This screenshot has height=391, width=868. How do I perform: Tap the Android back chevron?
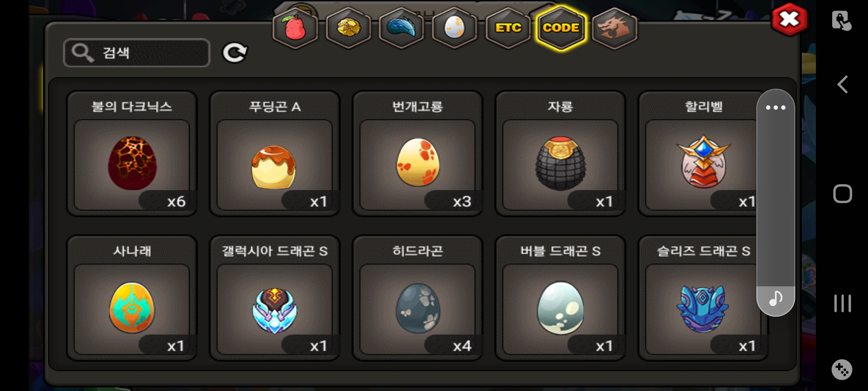[843, 85]
